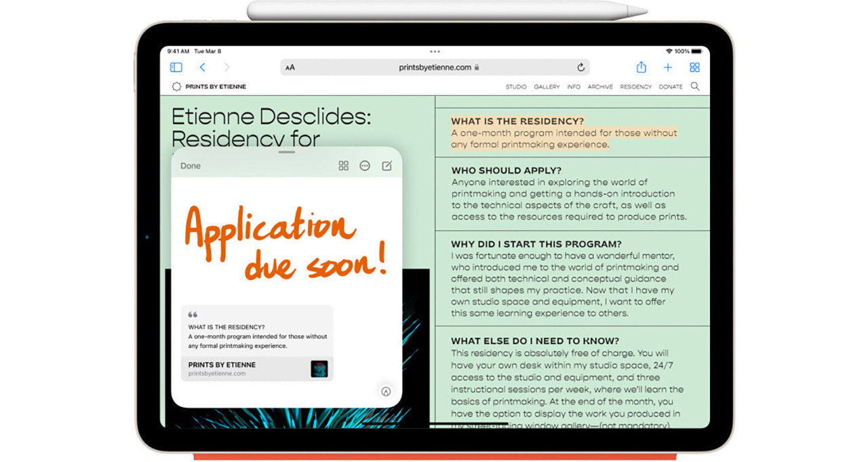868x462 pixels.
Task: Open the AA reader view menu
Action: tap(290, 67)
